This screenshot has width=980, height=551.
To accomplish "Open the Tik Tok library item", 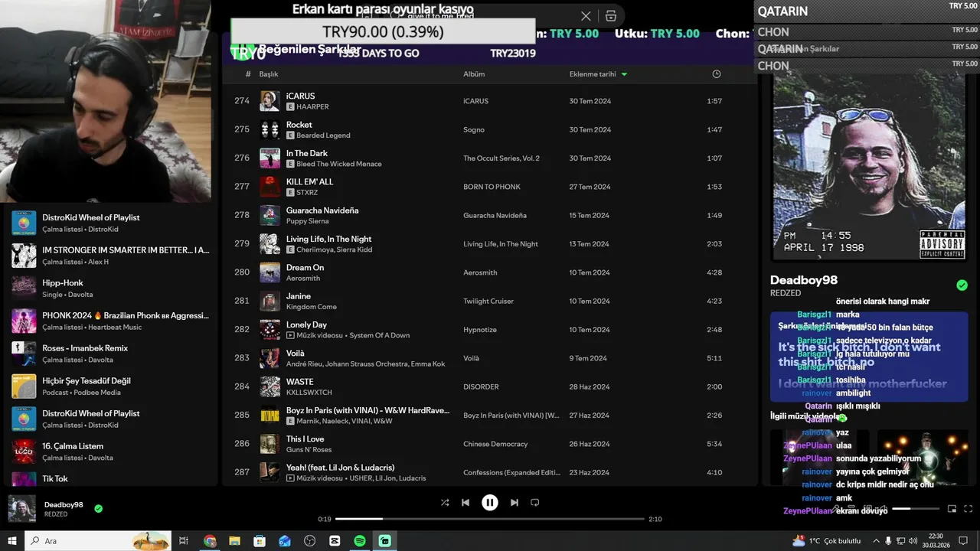I will click(111, 479).
